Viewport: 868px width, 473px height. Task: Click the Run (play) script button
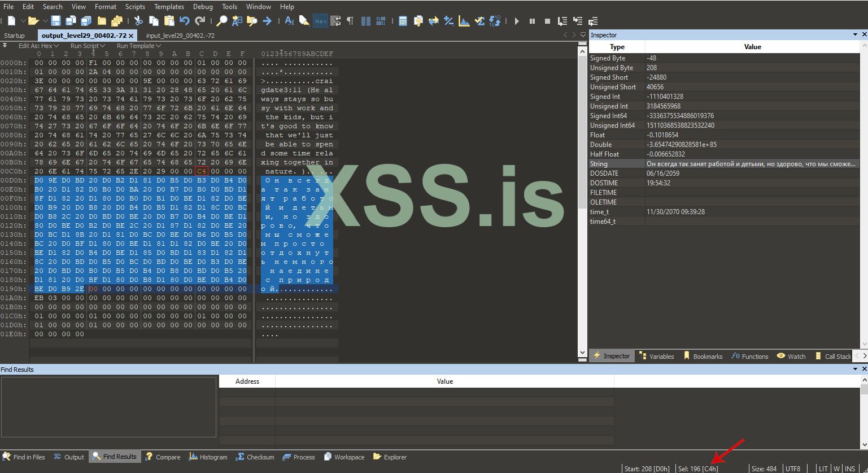tap(517, 21)
